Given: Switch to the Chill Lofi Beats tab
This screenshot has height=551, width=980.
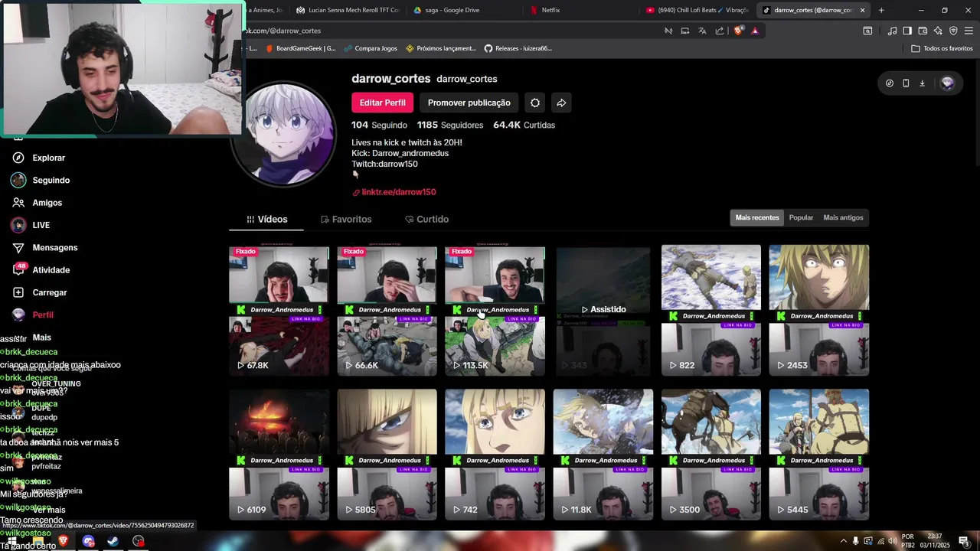Looking at the screenshot, I should pos(697,10).
